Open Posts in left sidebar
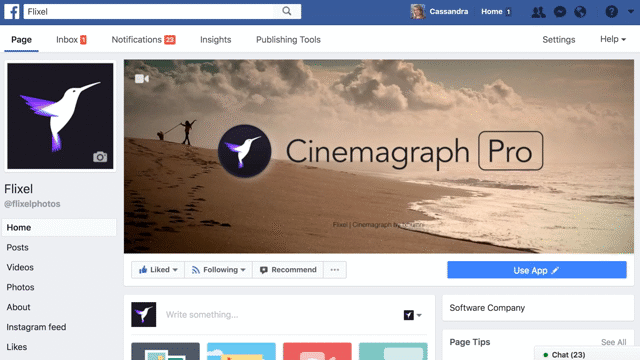The height and width of the screenshot is (360, 640). (17, 247)
